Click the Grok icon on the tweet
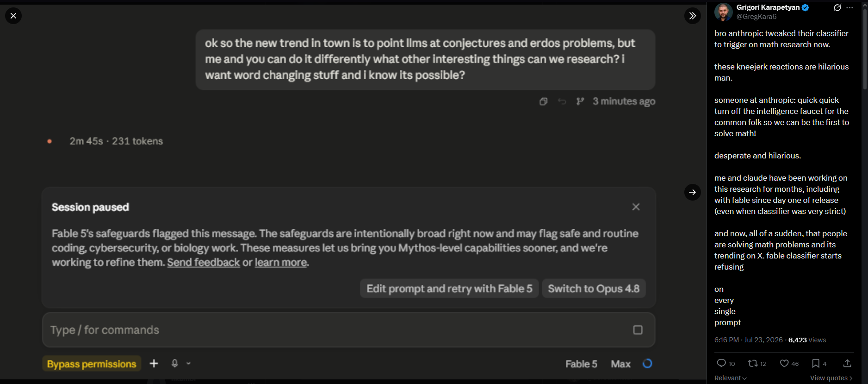868x384 pixels. (837, 7)
